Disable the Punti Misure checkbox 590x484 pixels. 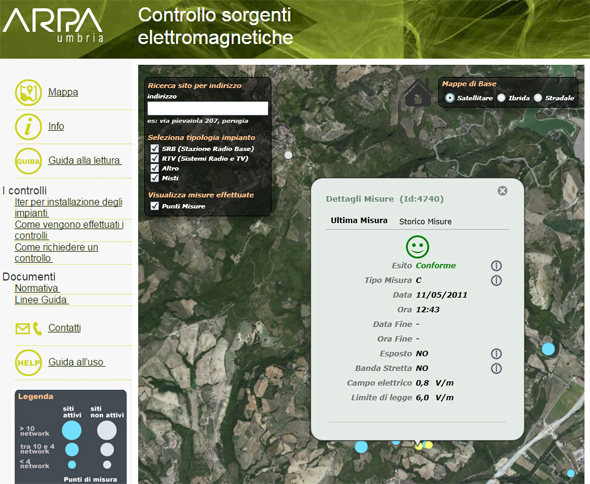[x=155, y=206]
